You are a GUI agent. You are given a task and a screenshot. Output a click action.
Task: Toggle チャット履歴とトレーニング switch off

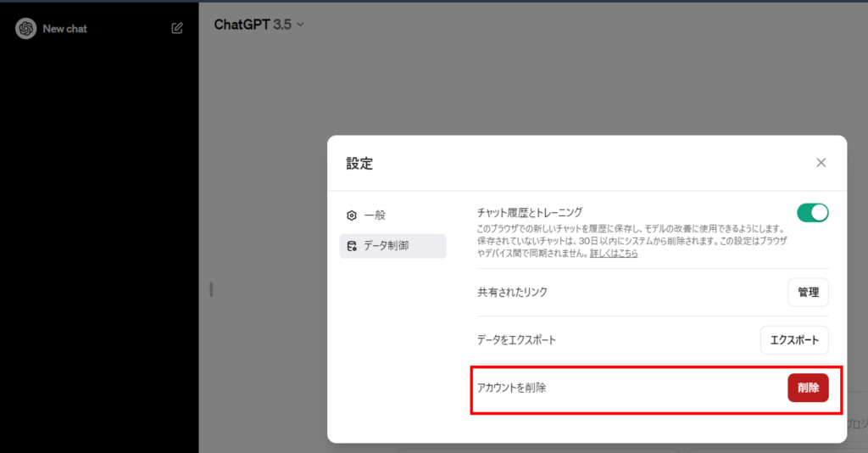point(813,213)
